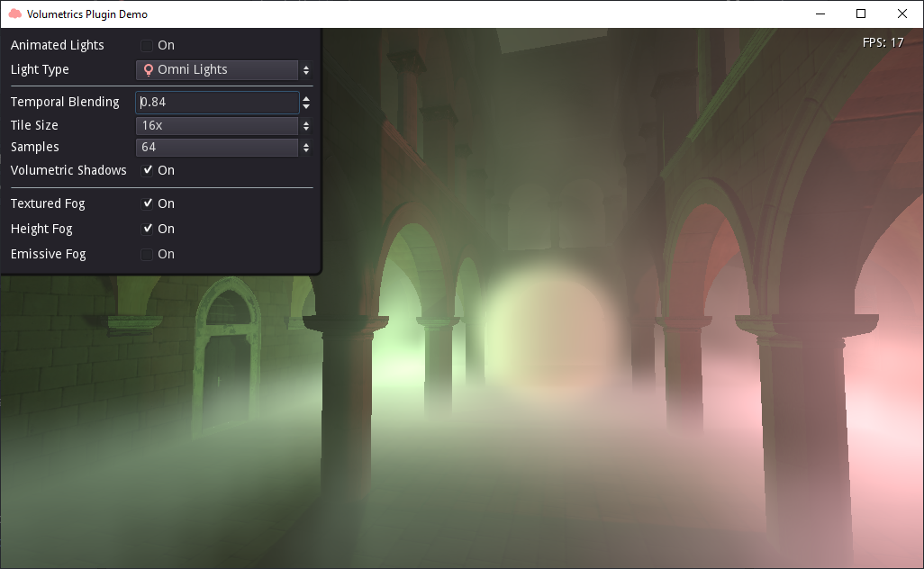Close the Volumetrics Plugin Demo window

tap(902, 14)
